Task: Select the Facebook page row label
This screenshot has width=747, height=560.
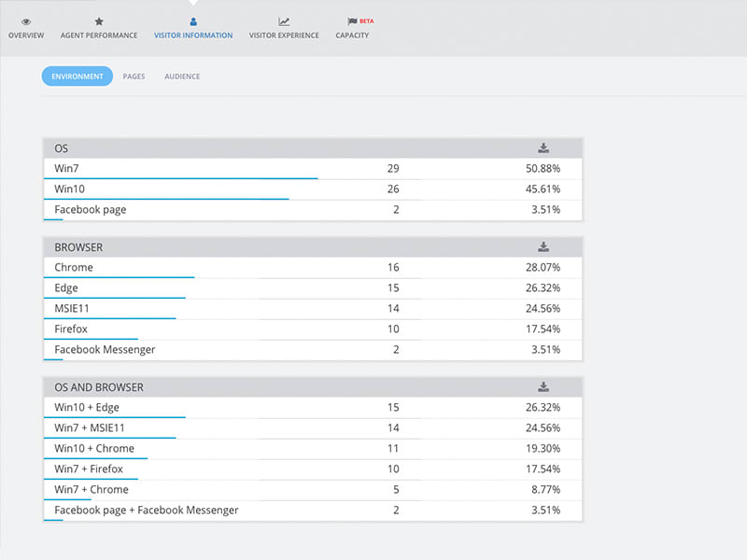Action: click(x=90, y=209)
